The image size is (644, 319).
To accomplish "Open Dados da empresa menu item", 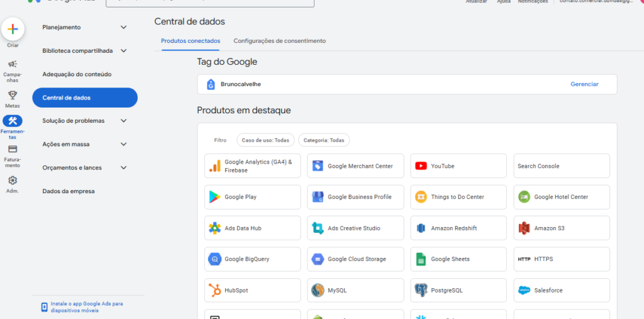I will pyautogui.click(x=69, y=191).
